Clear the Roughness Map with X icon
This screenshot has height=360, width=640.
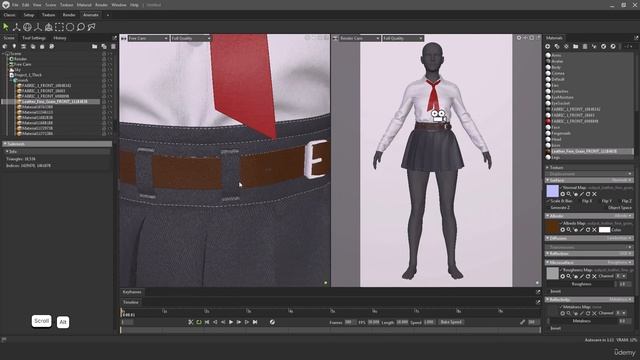click(x=594, y=276)
